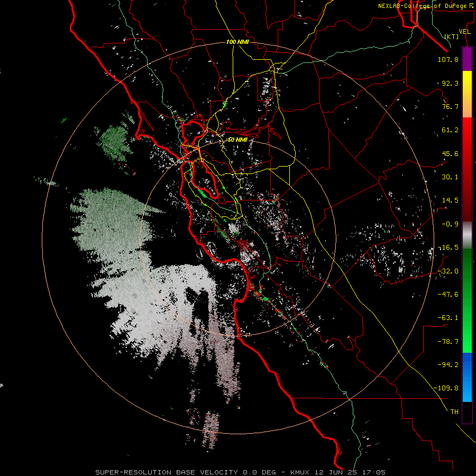The image size is (476, 476).
Task: Click the -0.9 scale value
Action: (x=450, y=224)
